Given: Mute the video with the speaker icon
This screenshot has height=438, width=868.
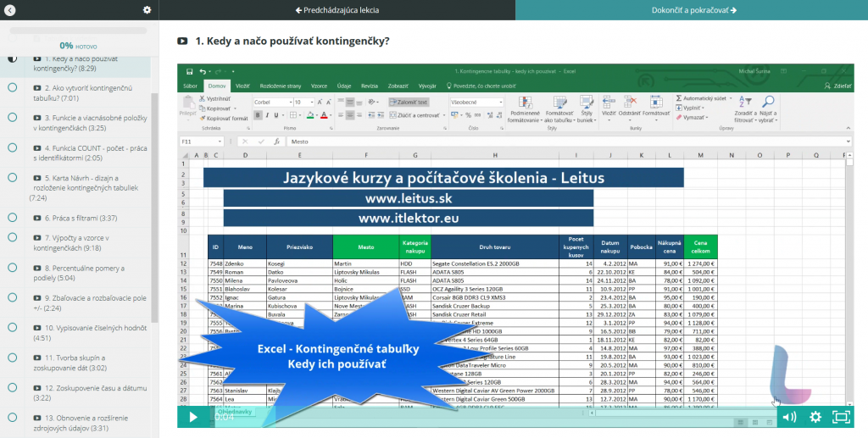Looking at the screenshot, I should pyautogui.click(x=789, y=417).
